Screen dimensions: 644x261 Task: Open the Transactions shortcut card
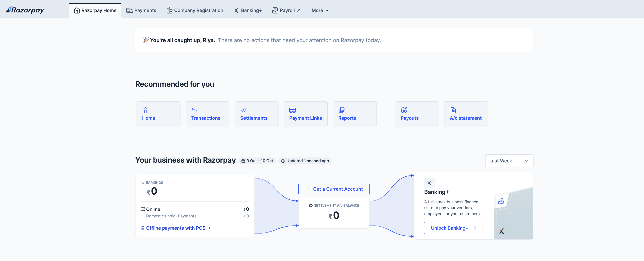click(207, 114)
